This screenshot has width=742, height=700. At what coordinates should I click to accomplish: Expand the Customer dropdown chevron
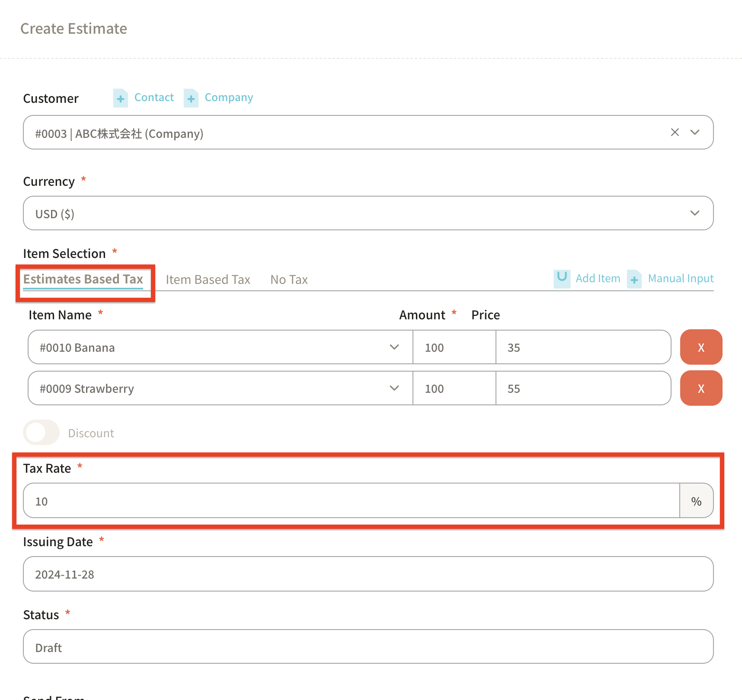tap(695, 132)
